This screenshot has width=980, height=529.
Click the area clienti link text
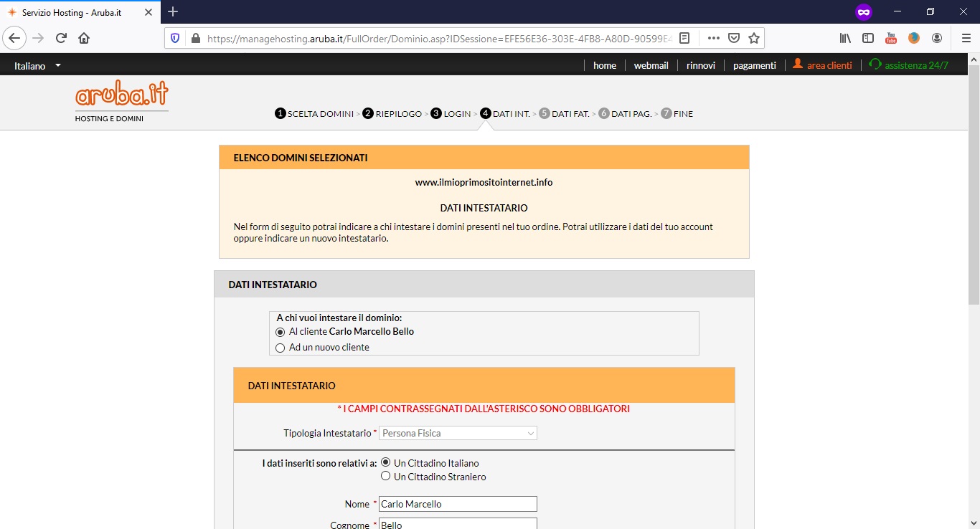pyautogui.click(x=829, y=65)
